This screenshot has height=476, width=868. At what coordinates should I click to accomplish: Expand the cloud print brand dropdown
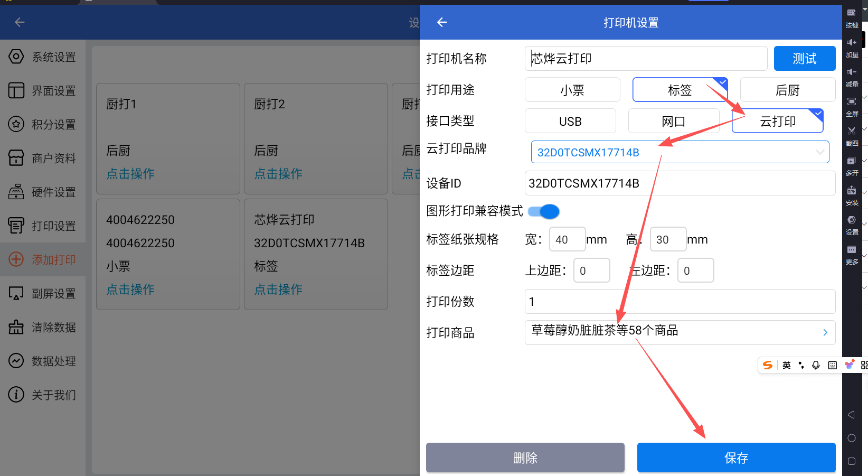click(x=819, y=152)
